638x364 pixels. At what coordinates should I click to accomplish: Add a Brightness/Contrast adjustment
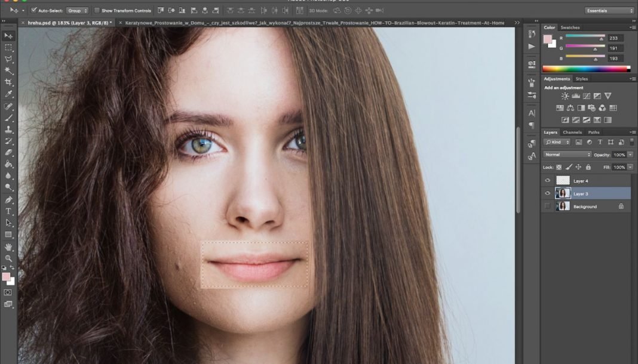point(564,95)
